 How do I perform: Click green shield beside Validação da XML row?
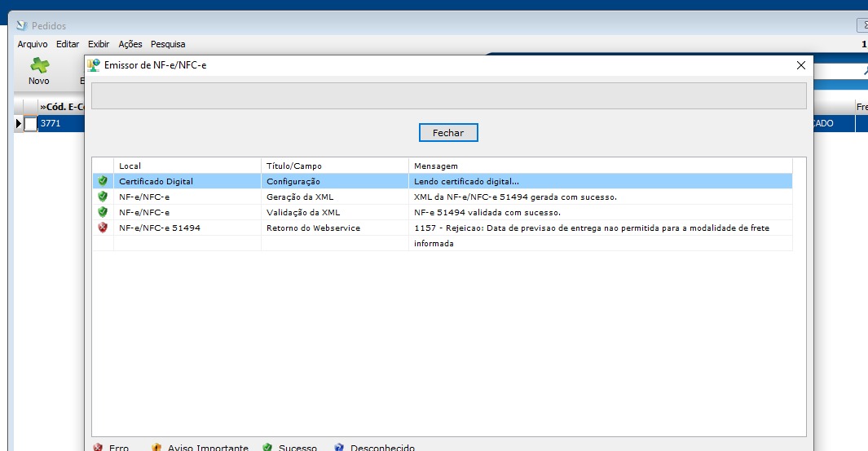click(x=102, y=212)
